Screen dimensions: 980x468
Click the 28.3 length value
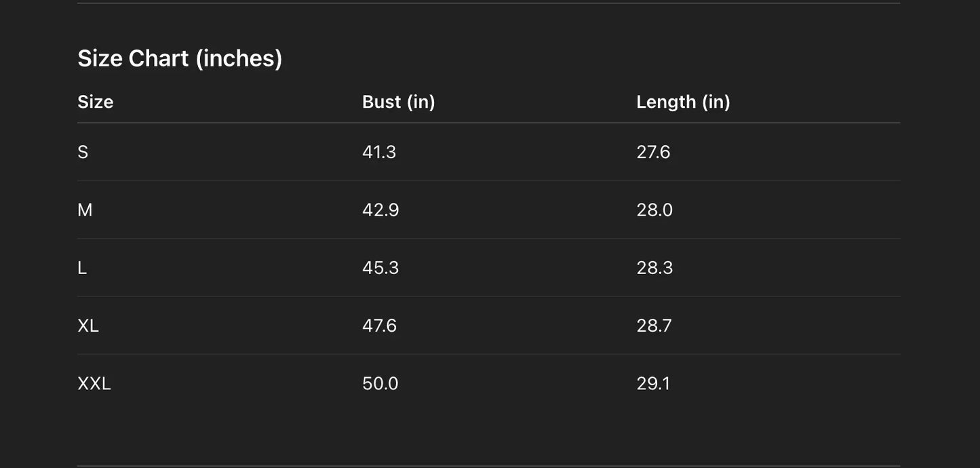point(654,268)
